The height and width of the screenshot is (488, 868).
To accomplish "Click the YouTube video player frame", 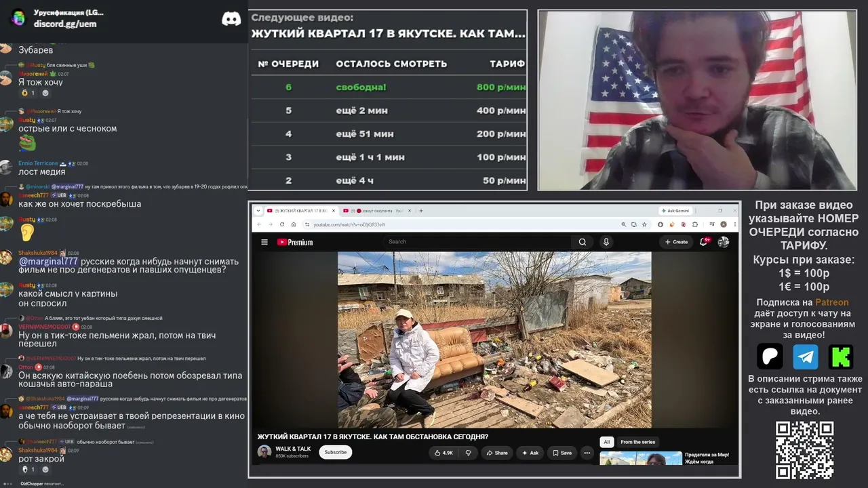I will [494, 340].
